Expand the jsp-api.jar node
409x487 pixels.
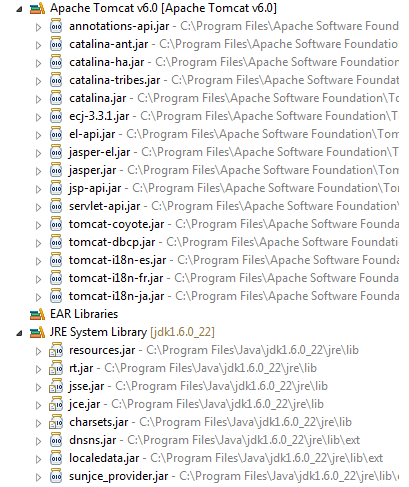pyautogui.click(x=39, y=189)
